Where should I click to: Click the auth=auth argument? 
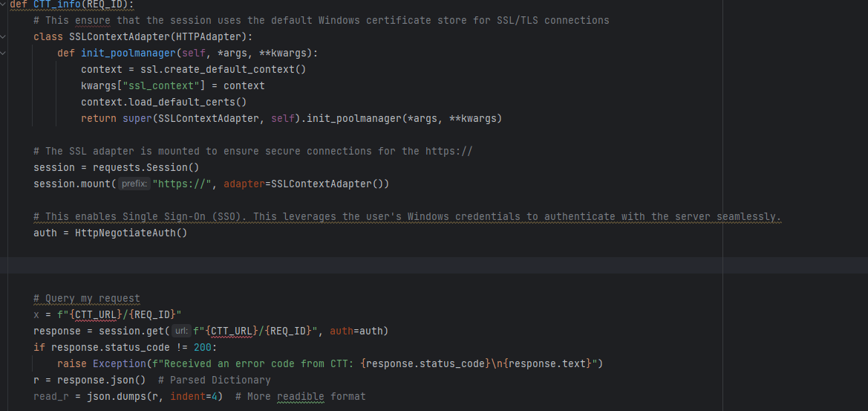tap(356, 331)
